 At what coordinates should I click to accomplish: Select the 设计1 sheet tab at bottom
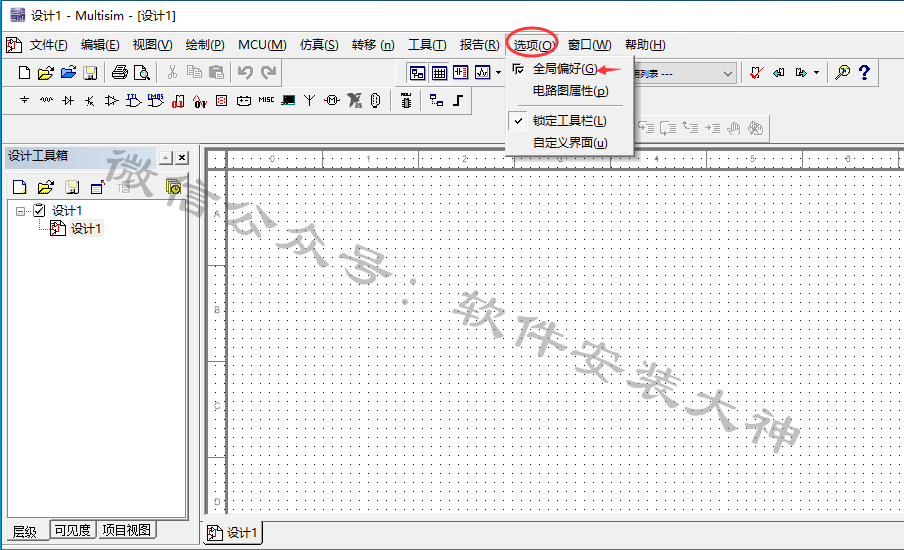(x=233, y=533)
